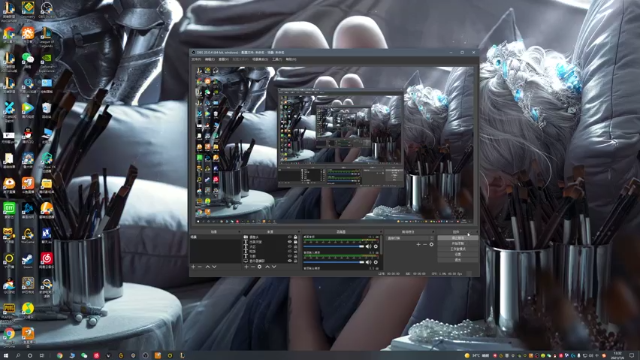Viewport: 640px width, 360px height.
Task: Remove source using the Sources dock minus icon
Action: point(253,267)
